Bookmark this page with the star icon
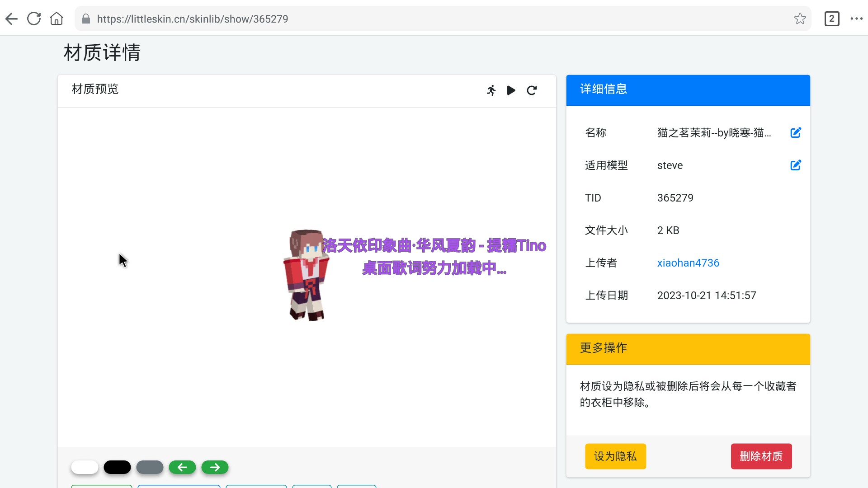868x488 pixels. pyautogui.click(x=800, y=19)
